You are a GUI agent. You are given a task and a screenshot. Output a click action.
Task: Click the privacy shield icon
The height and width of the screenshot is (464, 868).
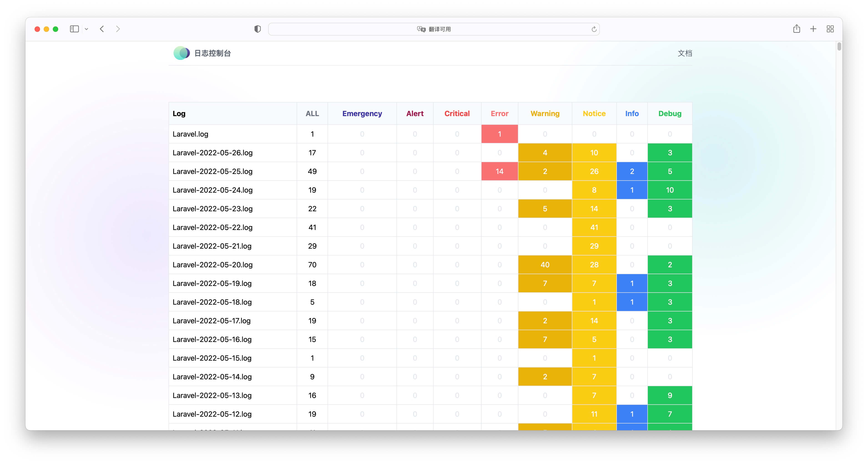click(257, 29)
